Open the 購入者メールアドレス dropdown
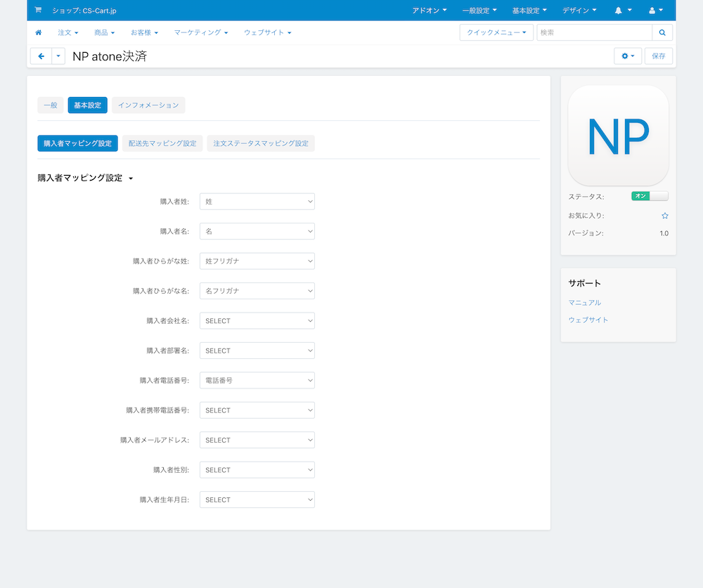This screenshot has height=588, width=703. pyautogui.click(x=257, y=440)
